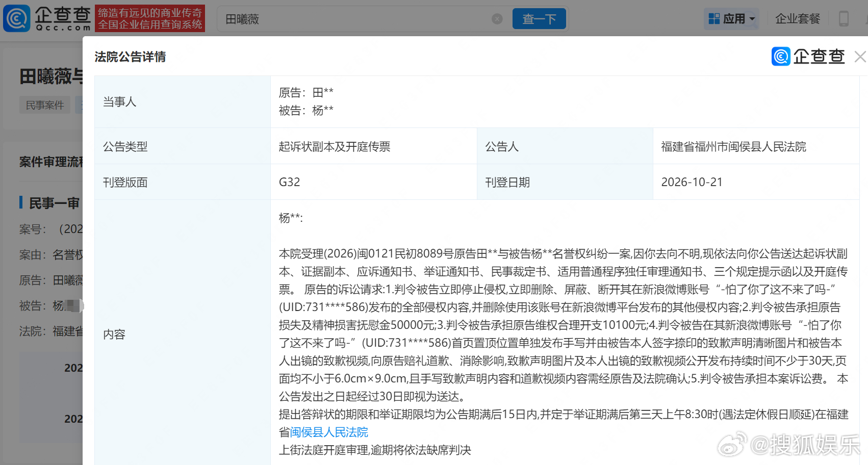Click the 被告: 杨** party text
Screen dimensions: 868x465
(x=306, y=110)
